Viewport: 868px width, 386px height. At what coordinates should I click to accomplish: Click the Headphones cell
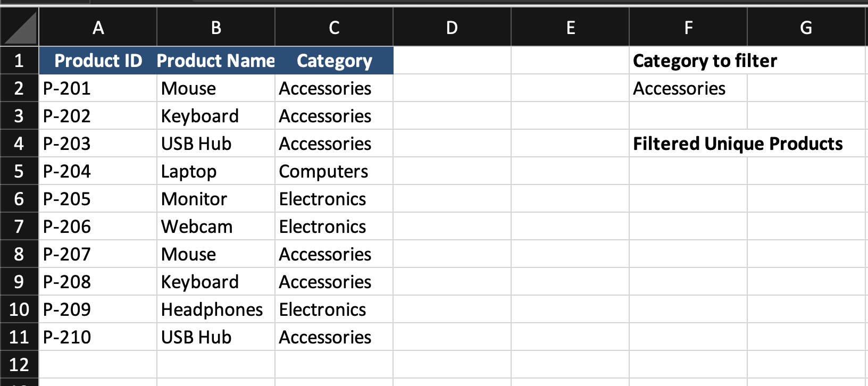click(x=216, y=309)
